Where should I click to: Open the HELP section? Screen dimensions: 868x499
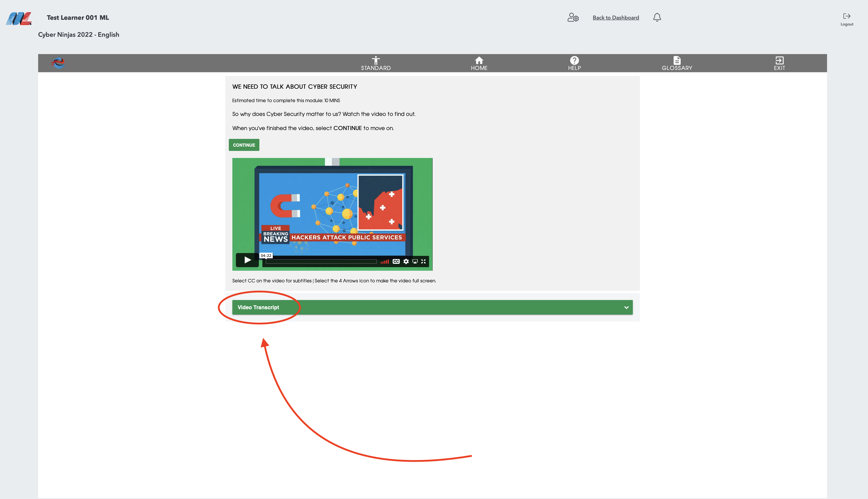[574, 63]
